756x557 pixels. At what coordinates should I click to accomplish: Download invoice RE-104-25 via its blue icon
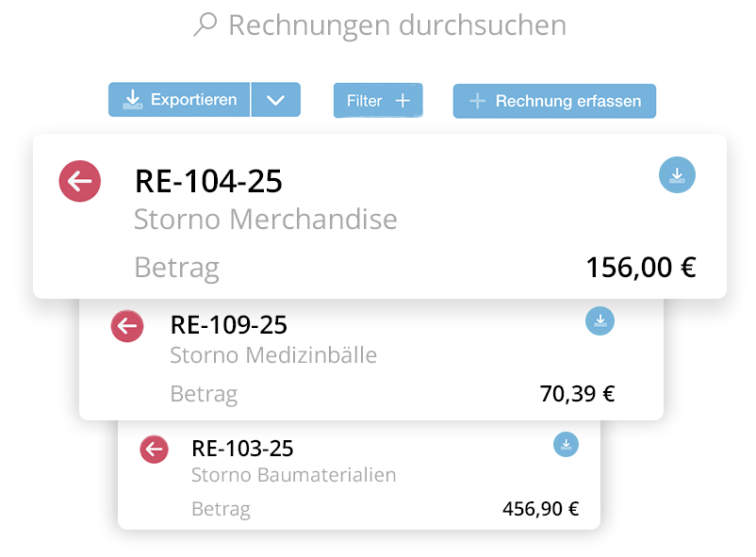tap(677, 175)
